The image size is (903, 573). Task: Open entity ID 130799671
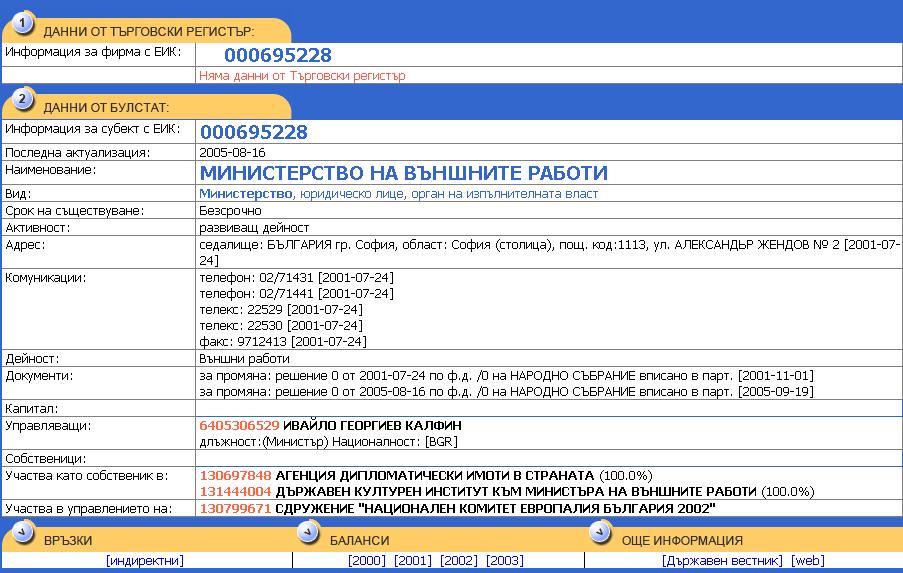click(235, 509)
